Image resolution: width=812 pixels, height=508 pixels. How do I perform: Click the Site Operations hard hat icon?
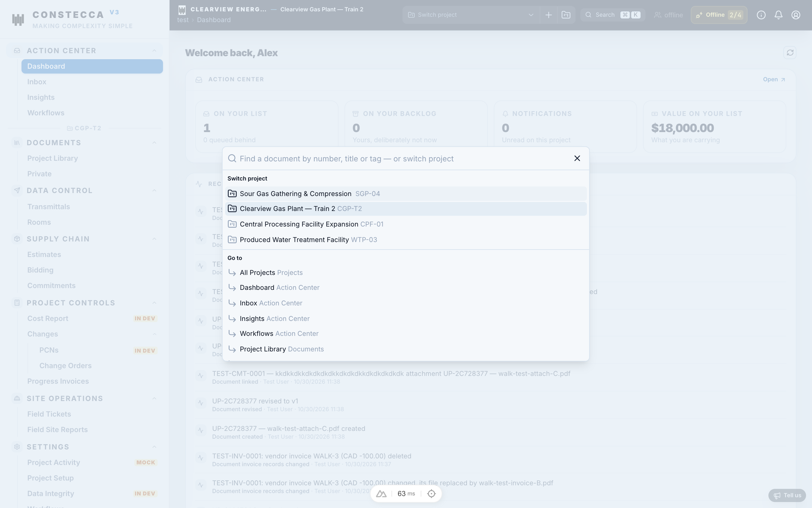[17, 398]
